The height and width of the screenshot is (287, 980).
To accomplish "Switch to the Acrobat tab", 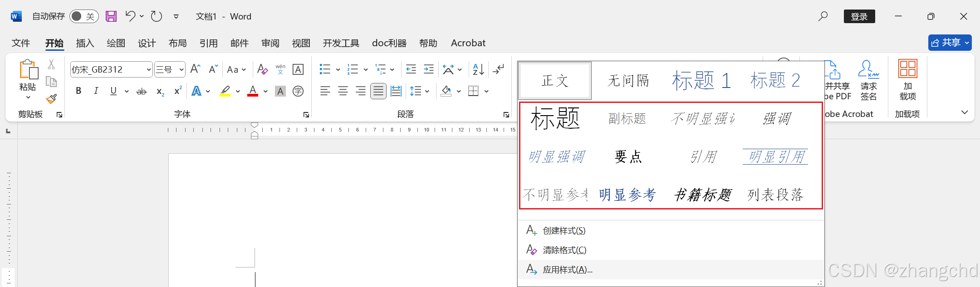I will (x=468, y=43).
